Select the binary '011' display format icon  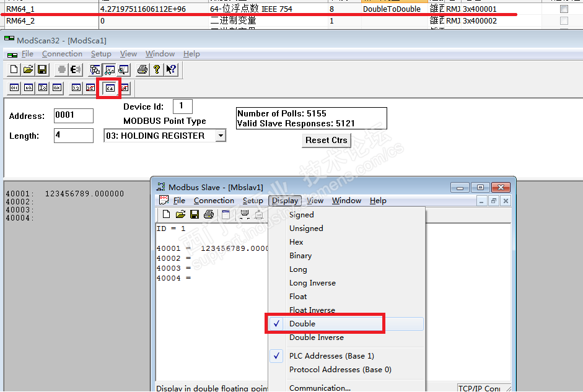pos(14,88)
